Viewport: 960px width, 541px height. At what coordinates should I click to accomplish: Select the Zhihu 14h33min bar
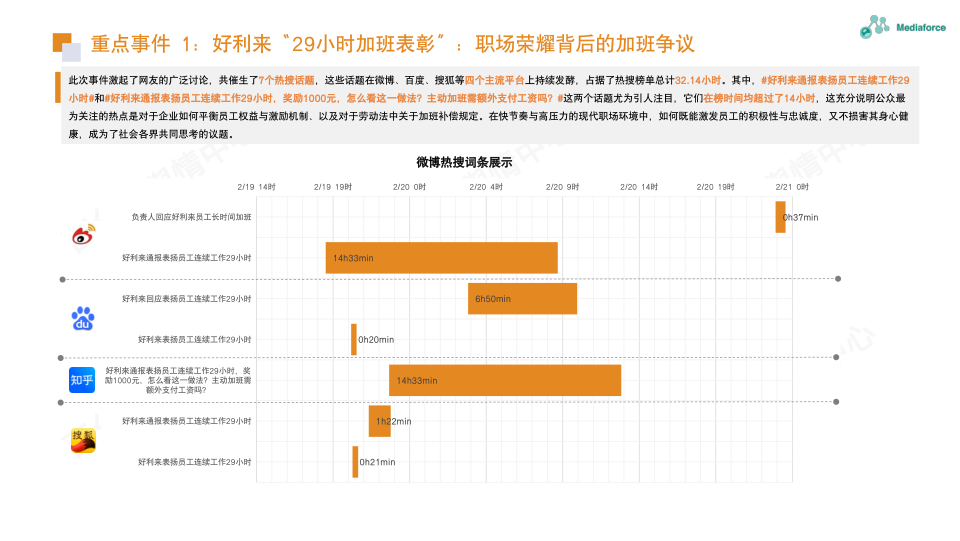505,380
